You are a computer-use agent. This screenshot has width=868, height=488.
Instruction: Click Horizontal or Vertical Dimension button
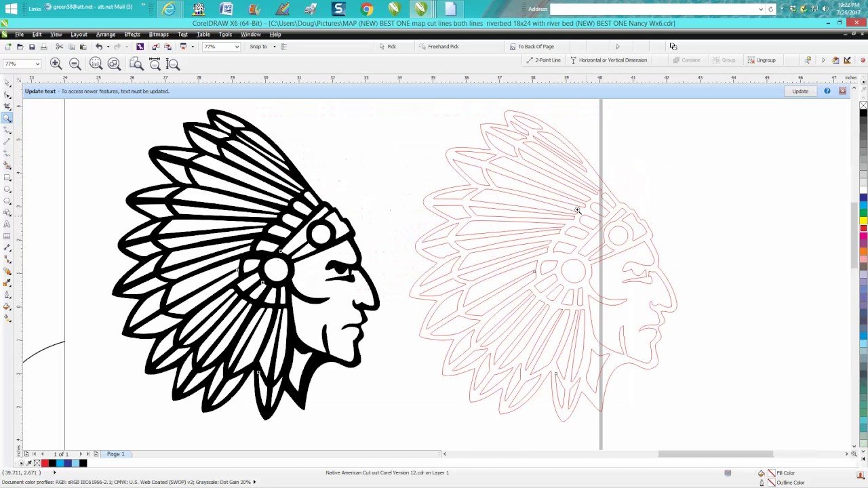pyautogui.click(x=608, y=60)
